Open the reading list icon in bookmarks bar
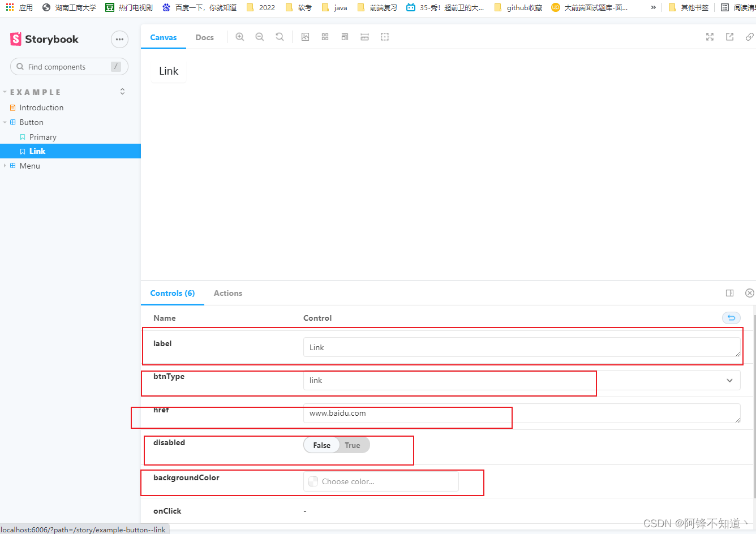 point(724,7)
